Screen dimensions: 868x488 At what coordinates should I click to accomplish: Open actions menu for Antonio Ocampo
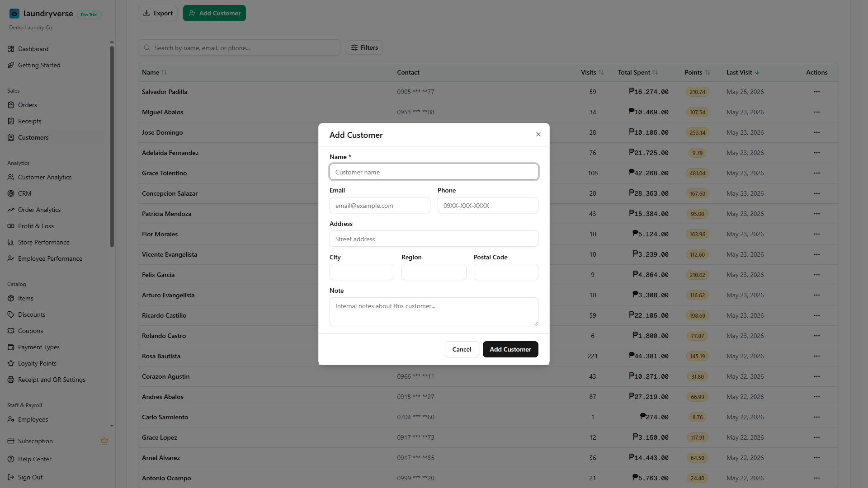coord(817,478)
